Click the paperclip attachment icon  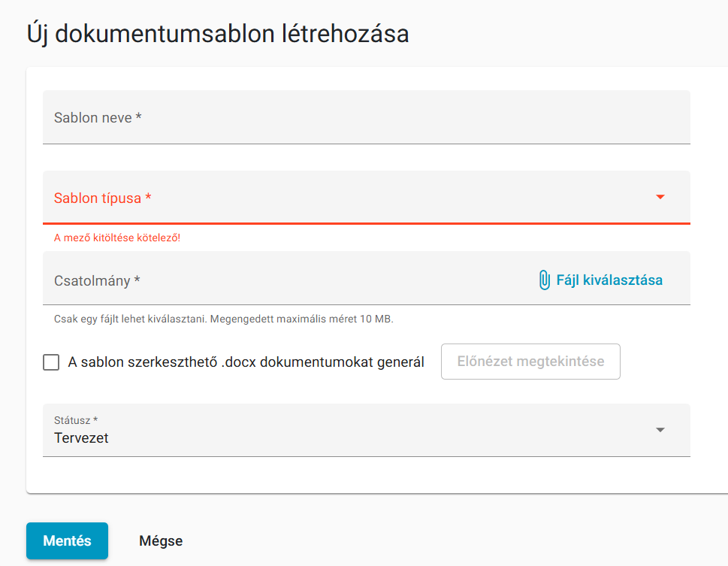(x=544, y=280)
